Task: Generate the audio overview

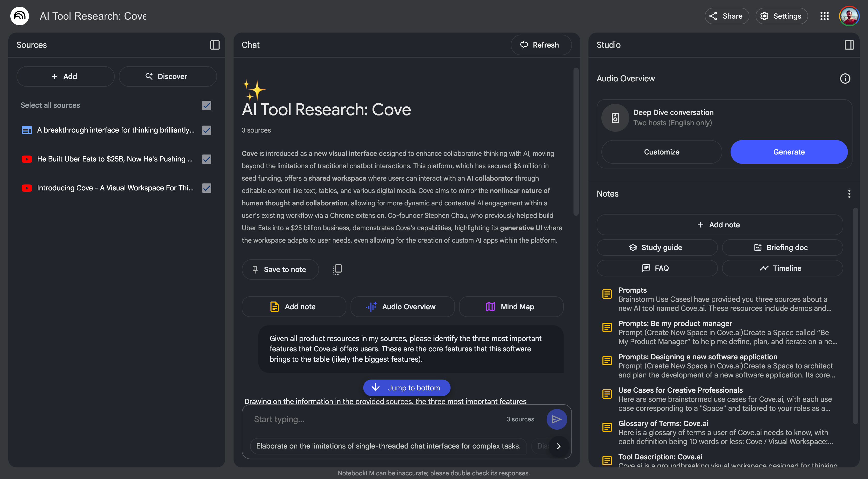Action: (789, 152)
